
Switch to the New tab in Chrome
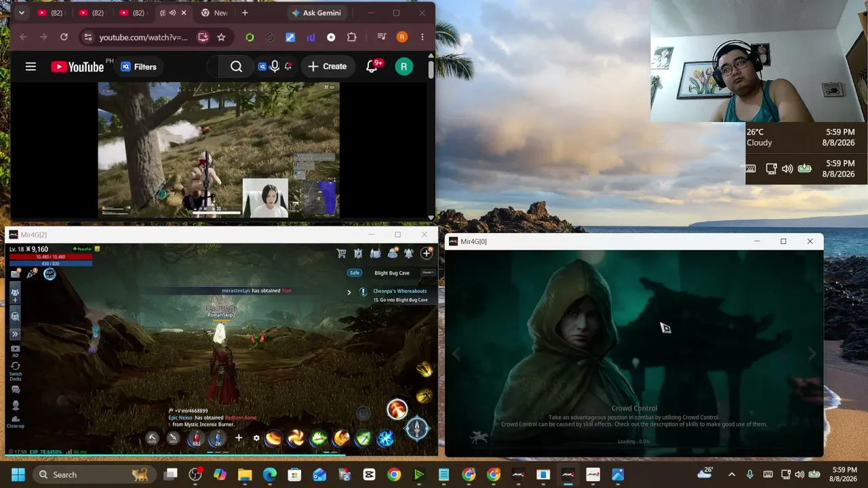click(x=214, y=13)
